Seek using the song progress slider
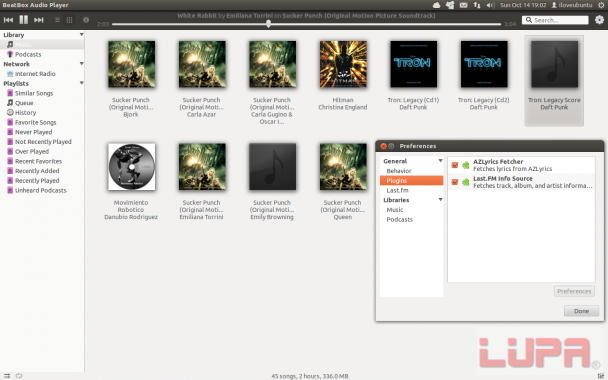Viewport: 608px width, 380px height. click(x=306, y=24)
